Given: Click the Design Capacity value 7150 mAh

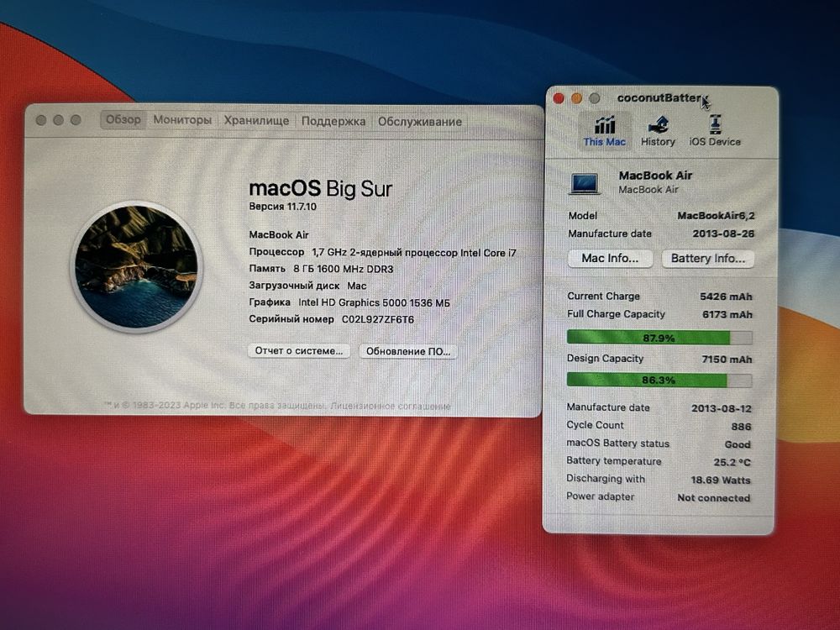Looking at the screenshot, I should tap(727, 360).
